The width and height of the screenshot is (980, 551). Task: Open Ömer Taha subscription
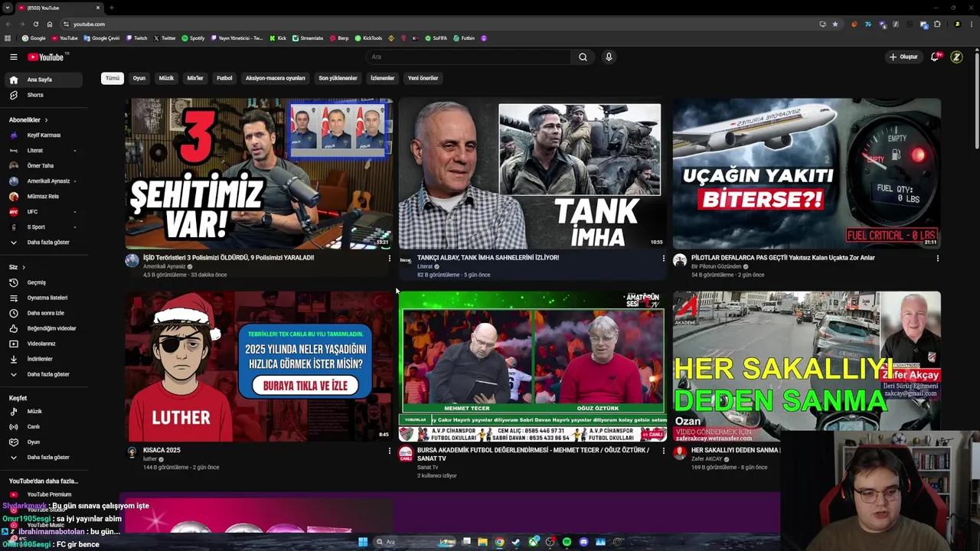44,166
